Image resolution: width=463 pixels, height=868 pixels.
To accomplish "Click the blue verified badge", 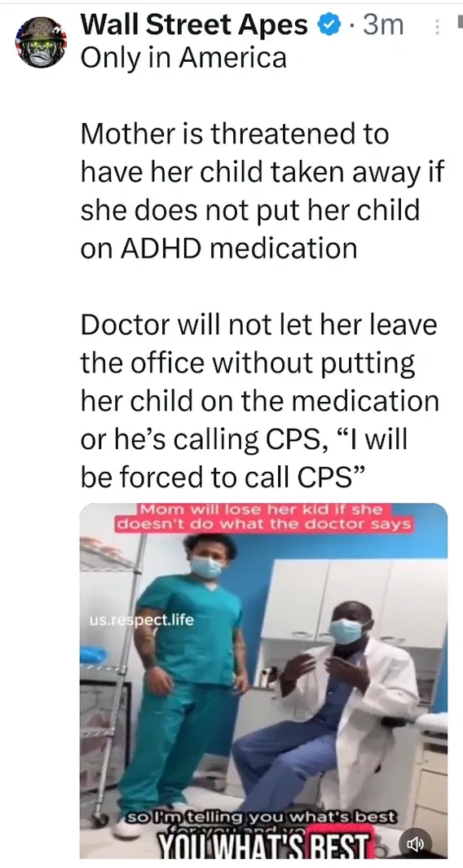I will tap(328, 25).
